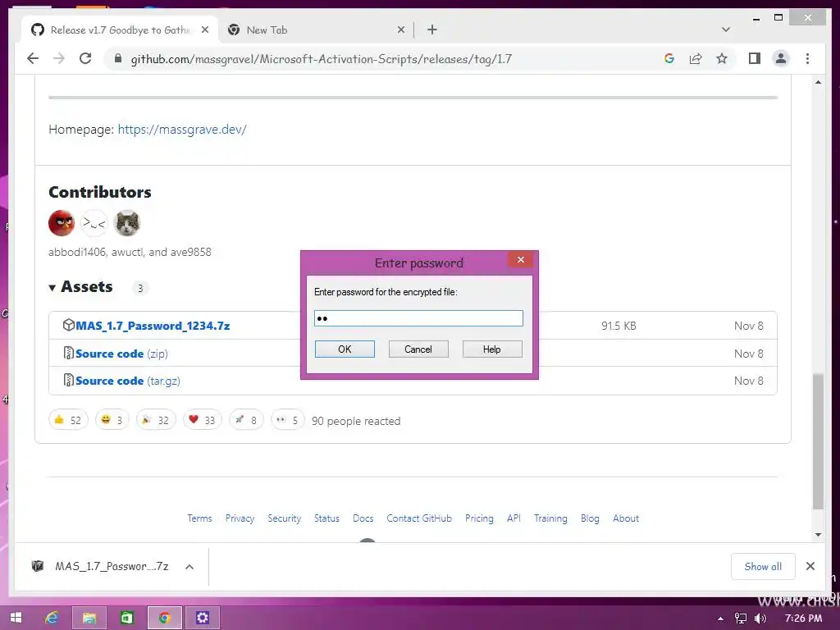The height and width of the screenshot is (630, 840).
Task: Click smiley reaction with 3
Action: [112, 420]
